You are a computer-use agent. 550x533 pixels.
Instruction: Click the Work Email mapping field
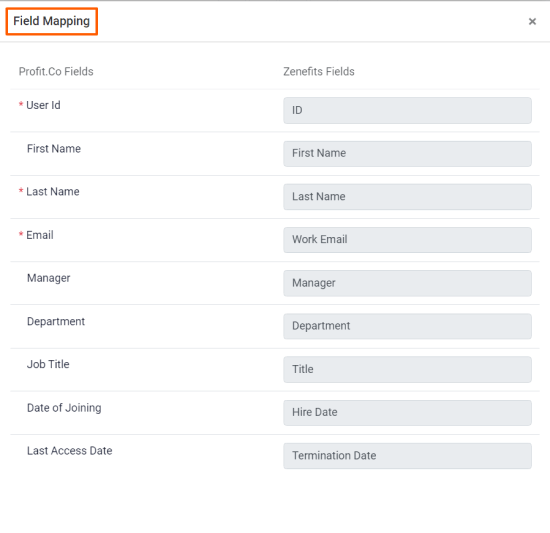pos(407,240)
